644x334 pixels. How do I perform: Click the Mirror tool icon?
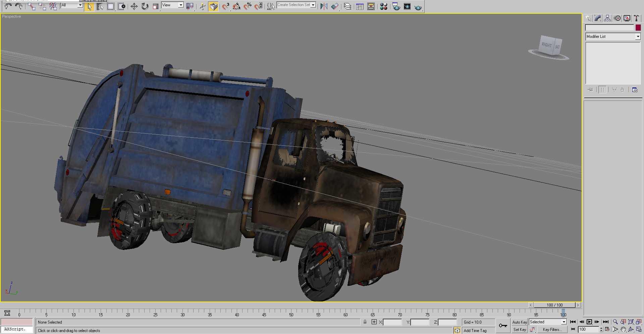click(x=324, y=6)
